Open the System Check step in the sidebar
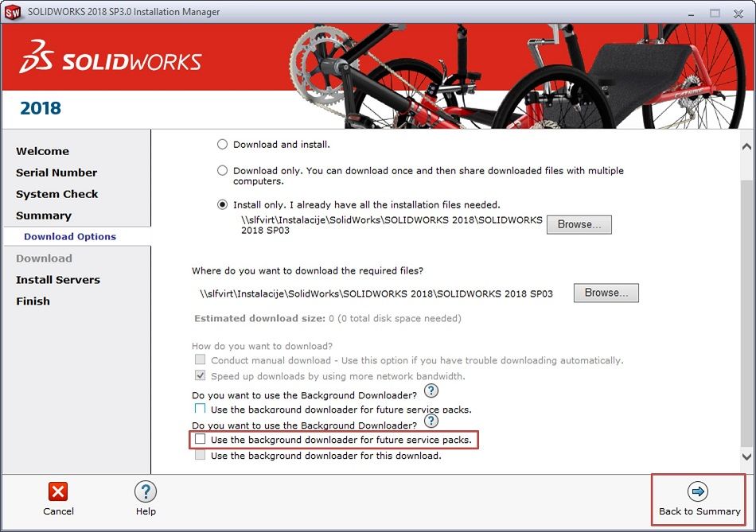Screen dimensions: 756x532 click(x=57, y=194)
